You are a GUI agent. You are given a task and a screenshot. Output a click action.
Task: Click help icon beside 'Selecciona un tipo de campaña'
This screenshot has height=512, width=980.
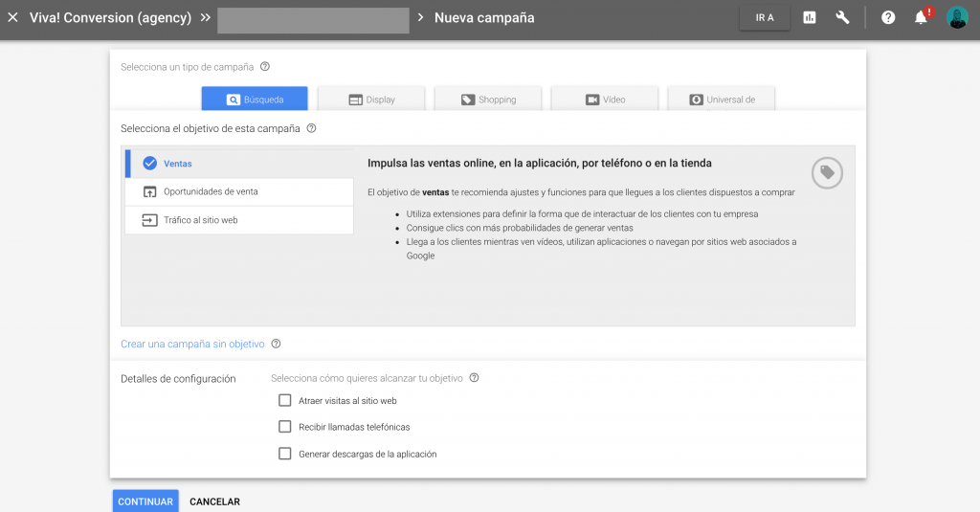tap(265, 66)
